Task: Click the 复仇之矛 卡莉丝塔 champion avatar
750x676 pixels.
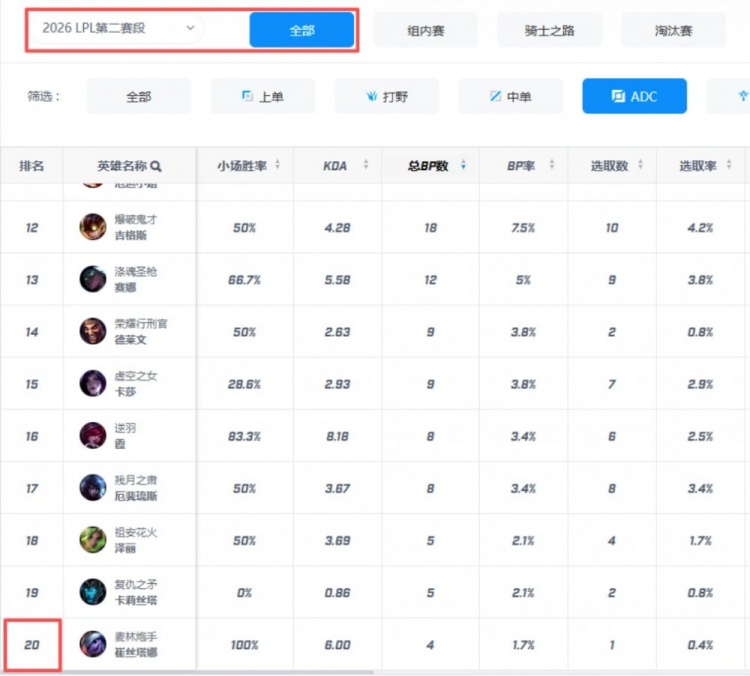Action: [x=93, y=592]
